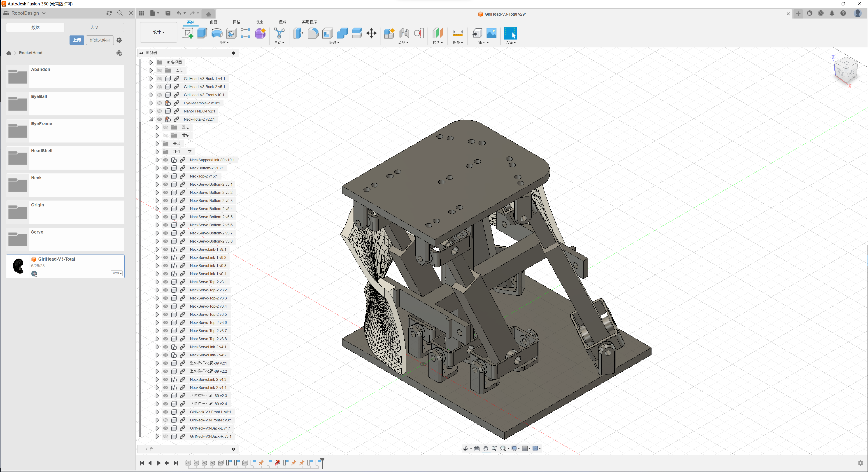Select the Extrude tool

202,33
